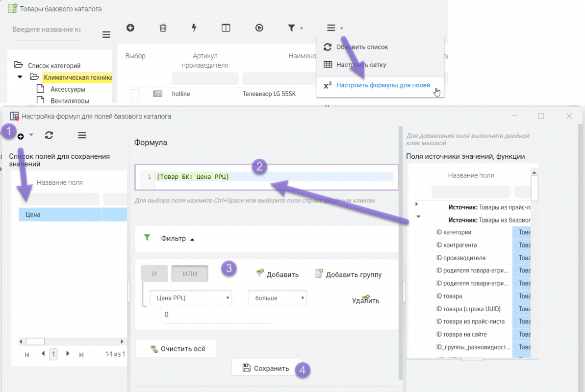The image size is (585, 392).
Task: Click the formula editor input field
Action: [274, 176]
